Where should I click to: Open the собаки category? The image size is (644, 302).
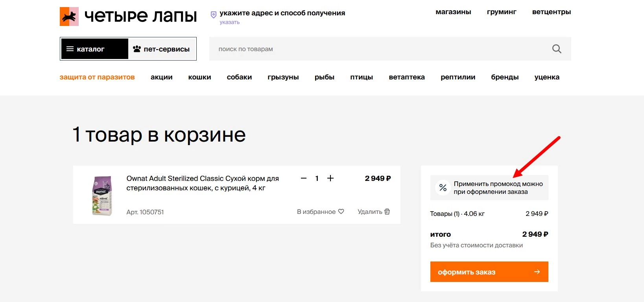pyautogui.click(x=239, y=77)
